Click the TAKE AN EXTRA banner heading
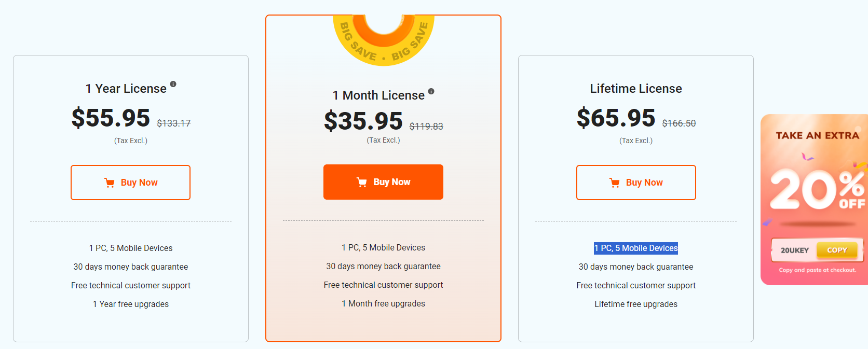This screenshot has height=349, width=868. (817, 136)
